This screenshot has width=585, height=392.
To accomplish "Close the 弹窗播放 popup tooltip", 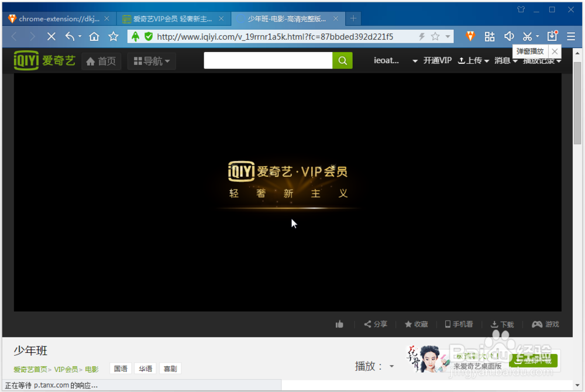I will point(555,51).
